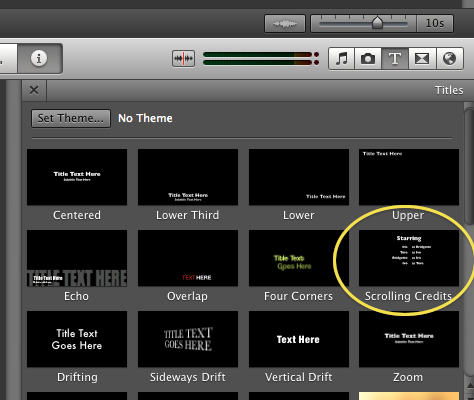Click the Titles panel heading
The image size is (474, 400).
tap(449, 90)
